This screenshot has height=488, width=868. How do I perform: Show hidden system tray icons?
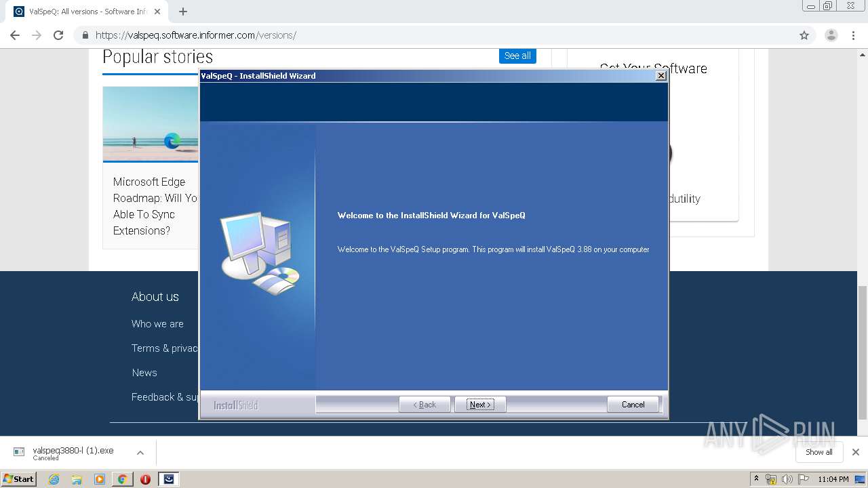(756, 479)
